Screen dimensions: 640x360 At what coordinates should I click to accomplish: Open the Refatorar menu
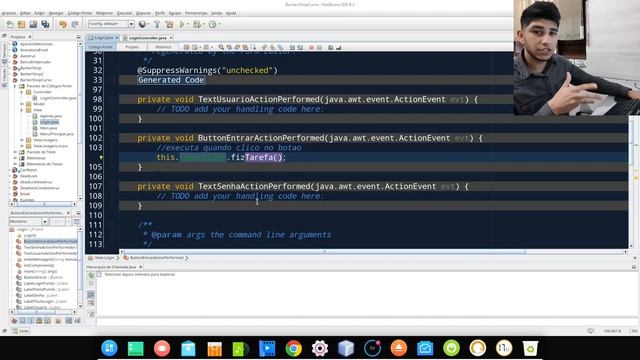[104, 13]
